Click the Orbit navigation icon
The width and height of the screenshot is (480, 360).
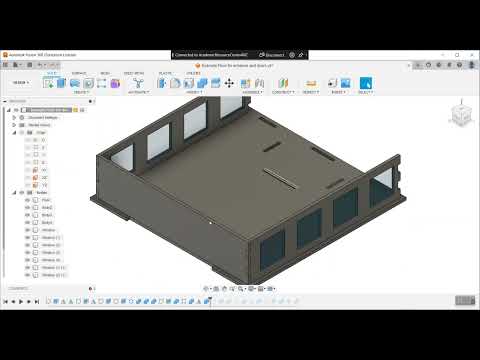point(206,289)
